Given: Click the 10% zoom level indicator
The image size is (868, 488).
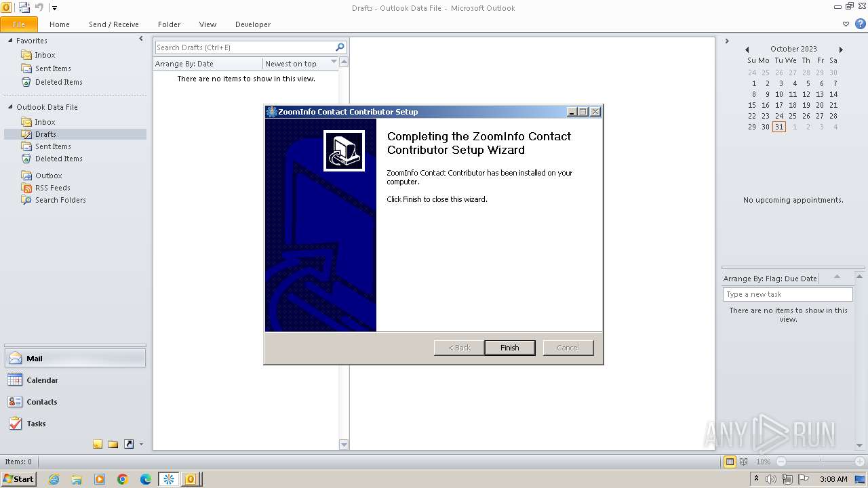Looking at the screenshot, I should pos(763,462).
